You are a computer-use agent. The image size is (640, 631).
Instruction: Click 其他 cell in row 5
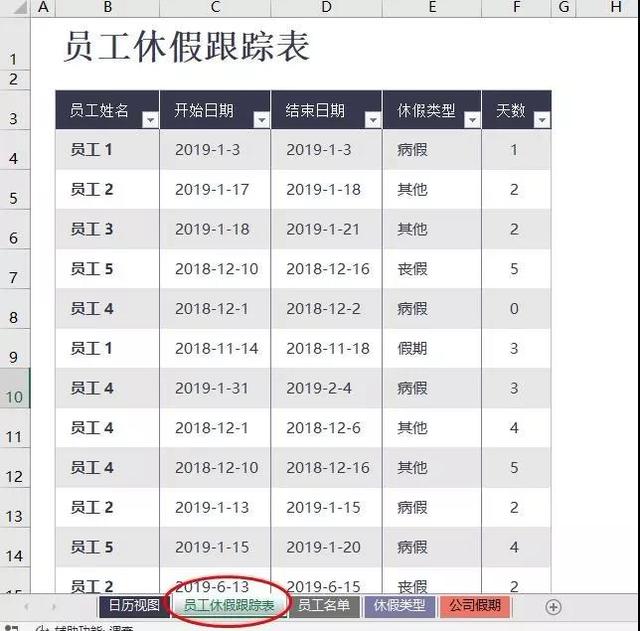point(432,190)
